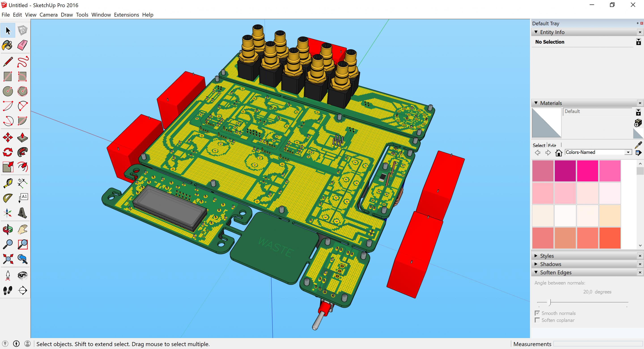This screenshot has height=349, width=644.
Task: Select the Zoom Window tool
Action: click(23, 244)
